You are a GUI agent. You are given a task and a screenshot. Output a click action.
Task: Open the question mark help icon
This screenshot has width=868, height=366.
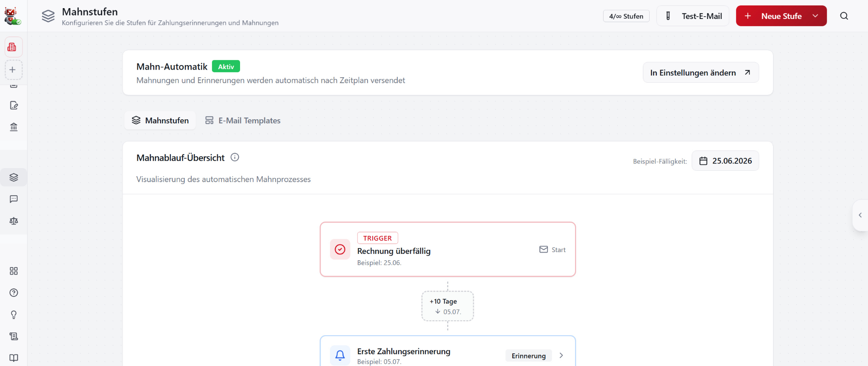point(14,293)
